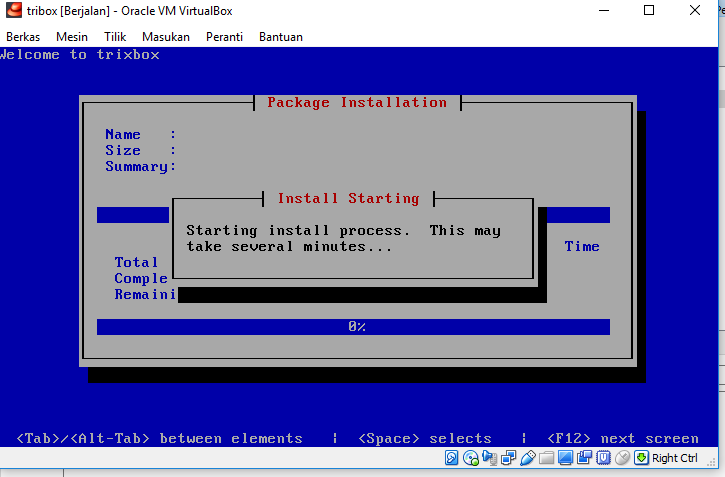
Task: Click the display monitor status icon
Action: click(x=565, y=458)
